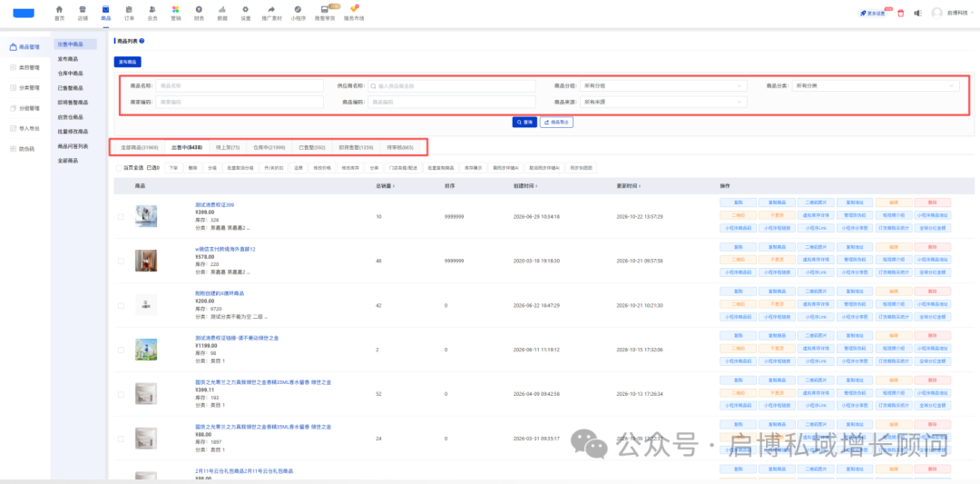Screen dimensions: 980x484
Task: Open 导入导出 in the left sidebar
Action: click(25, 128)
